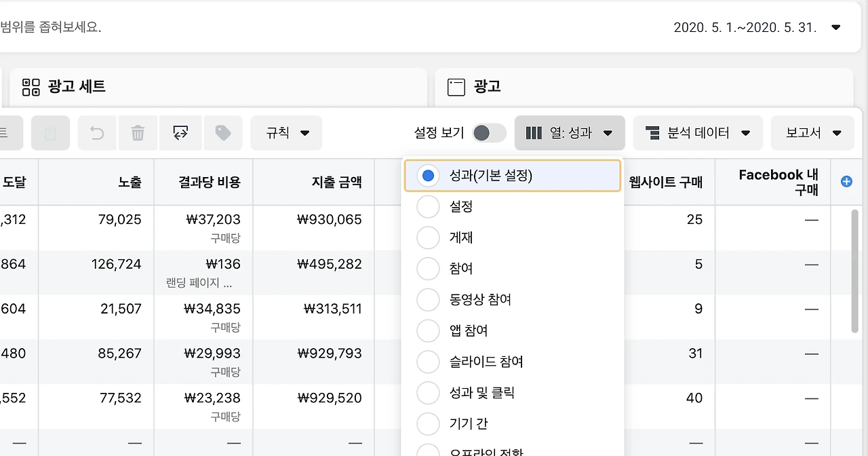This screenshot has height=456, width=868.
Task: Click website purchases value 40
Action: point(694,398)
